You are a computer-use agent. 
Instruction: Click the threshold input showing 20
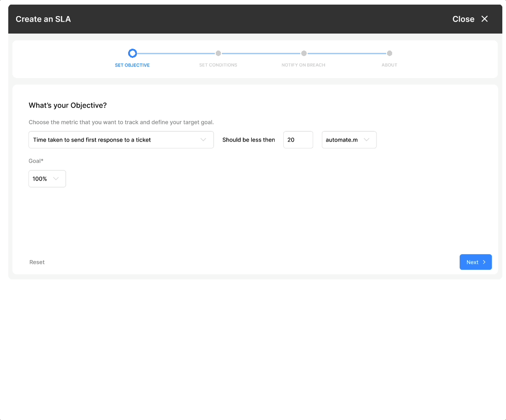click(x=298, y=140)
